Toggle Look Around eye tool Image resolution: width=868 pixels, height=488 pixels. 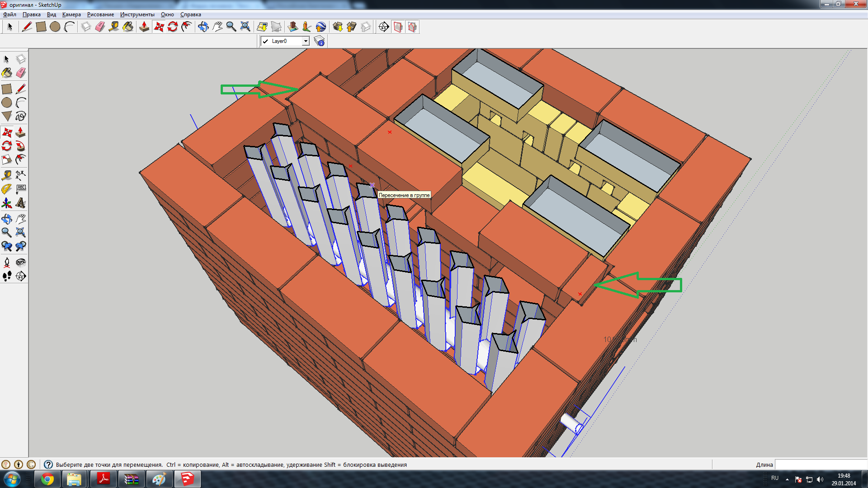[x=20, y=263]
